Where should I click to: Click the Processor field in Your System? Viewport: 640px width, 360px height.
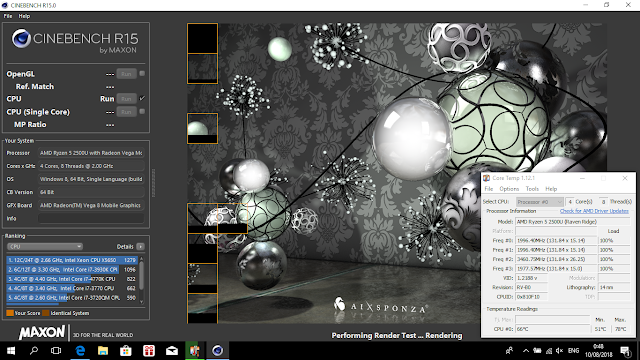click(91, 153)
